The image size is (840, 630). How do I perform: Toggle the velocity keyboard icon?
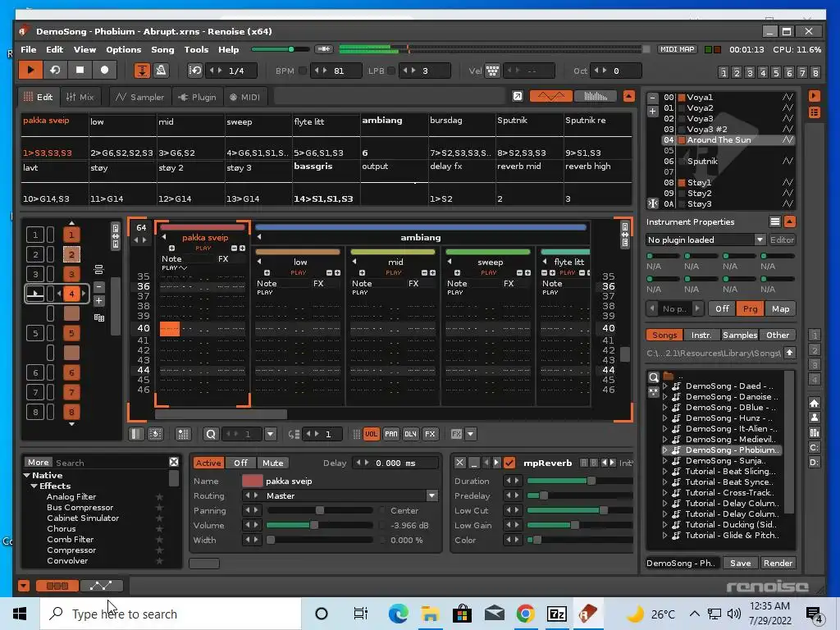click(x=492, y=71)
